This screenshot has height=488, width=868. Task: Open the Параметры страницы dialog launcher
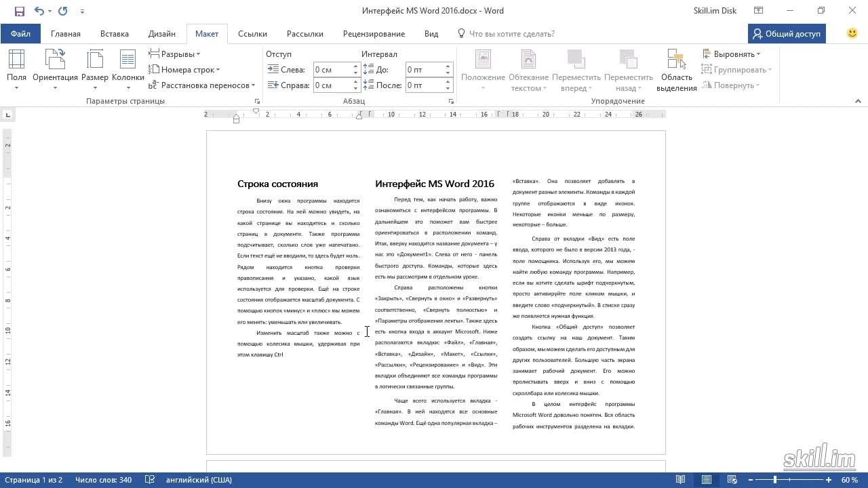[x=257, y=101]
